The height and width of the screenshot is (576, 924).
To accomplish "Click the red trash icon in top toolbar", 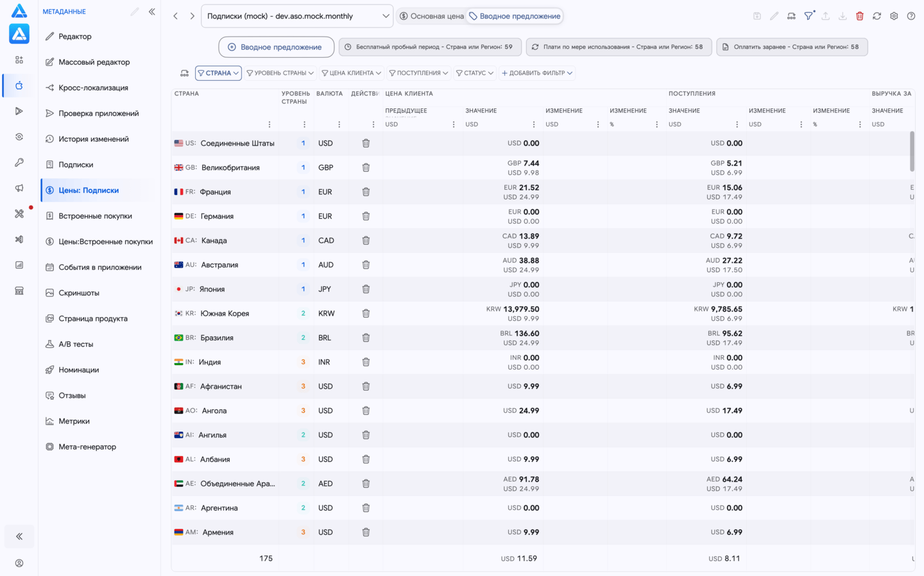I will [860, 16].
